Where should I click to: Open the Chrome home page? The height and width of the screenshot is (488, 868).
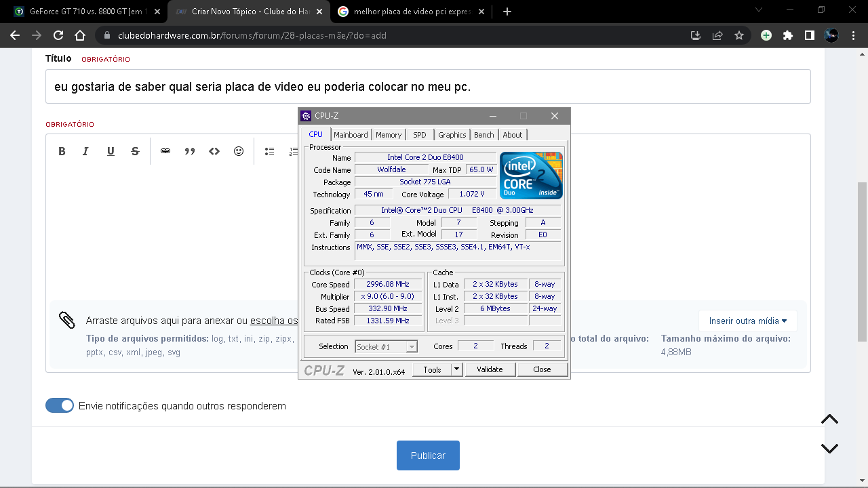click(80, 35)
